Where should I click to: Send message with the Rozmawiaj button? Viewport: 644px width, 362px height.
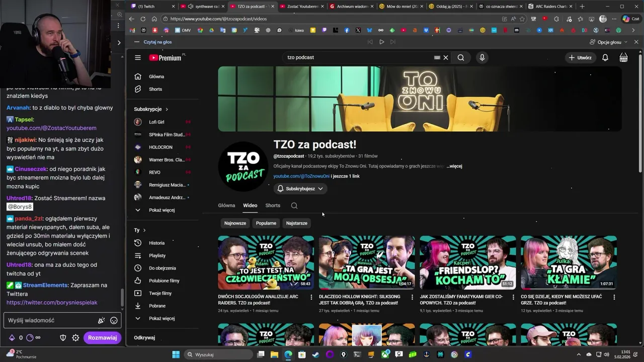(x=102, y=338)
